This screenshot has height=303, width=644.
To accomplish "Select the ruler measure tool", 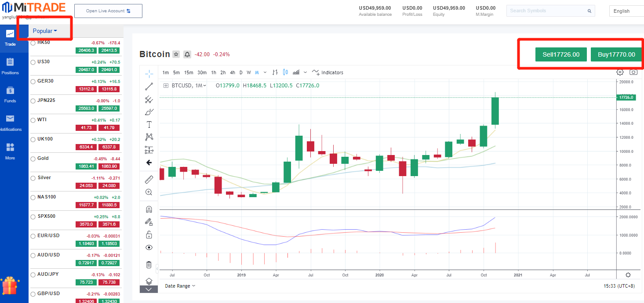I will [x=149, y=180].
